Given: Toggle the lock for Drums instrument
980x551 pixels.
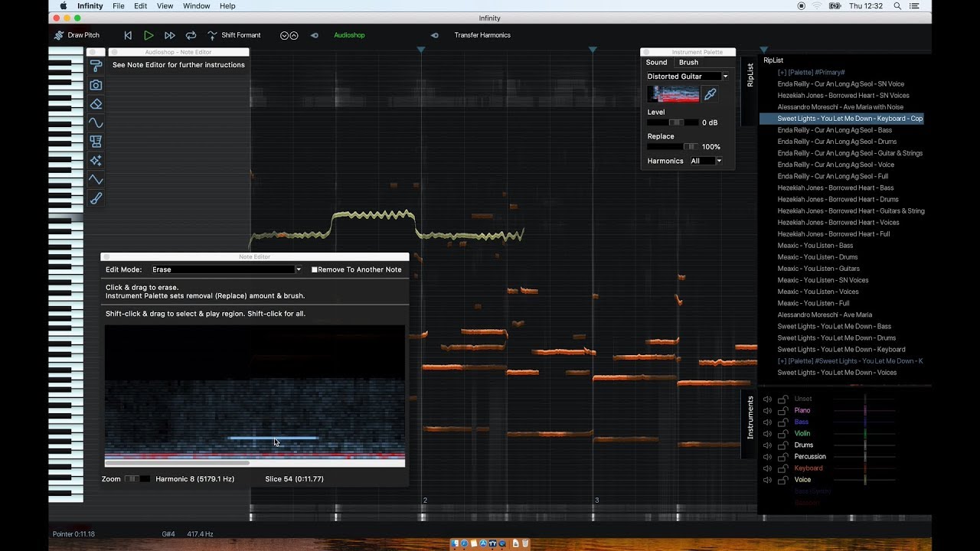Looking at the screenshot, I should [782, 445].
